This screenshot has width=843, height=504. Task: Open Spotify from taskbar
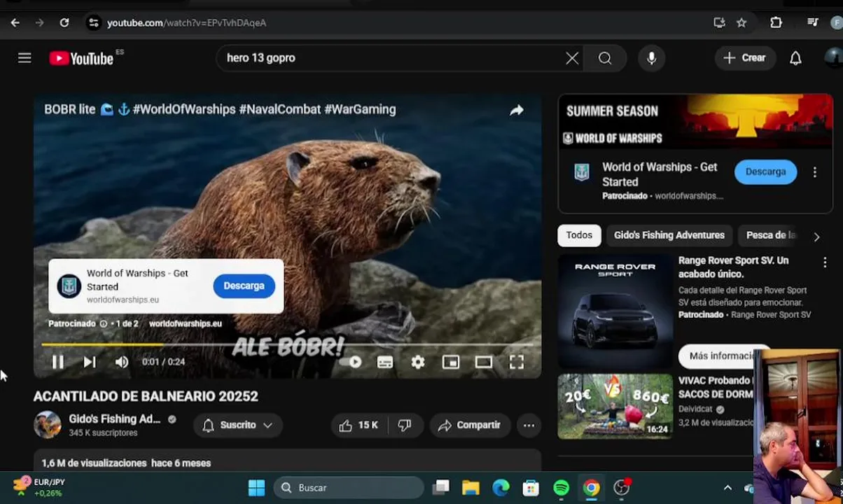[562, 488]
